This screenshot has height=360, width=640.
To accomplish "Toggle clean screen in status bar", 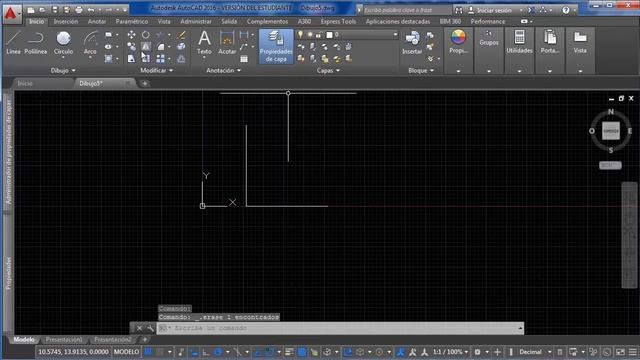I will pos(620,352).
